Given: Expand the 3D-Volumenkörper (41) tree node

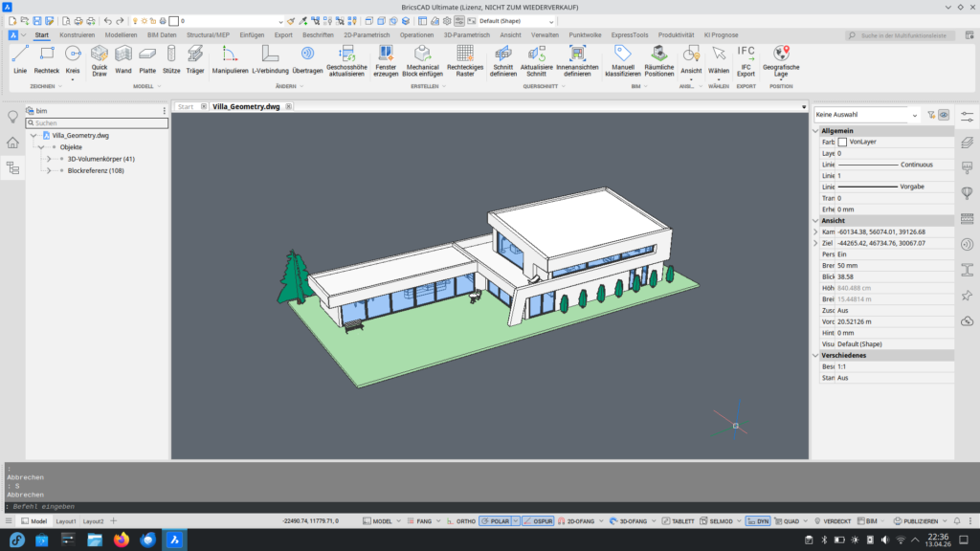Looking at the screenshot, I should (x=48, y=159).
